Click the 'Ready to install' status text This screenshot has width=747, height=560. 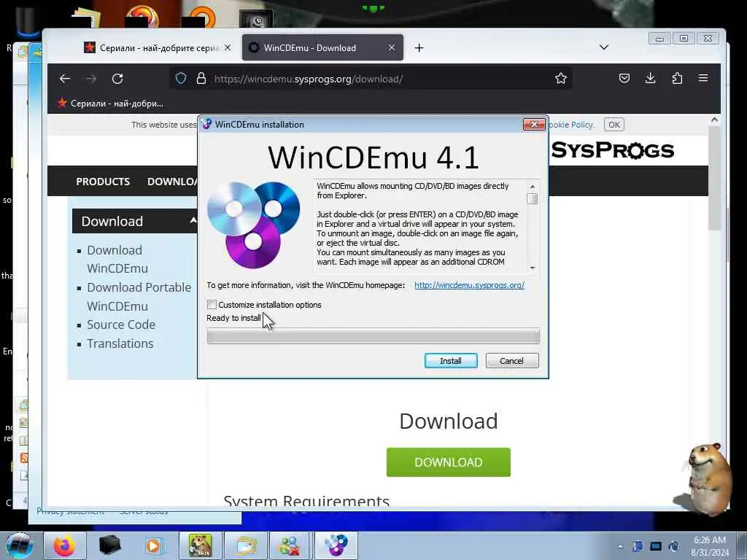coord(233,318)
